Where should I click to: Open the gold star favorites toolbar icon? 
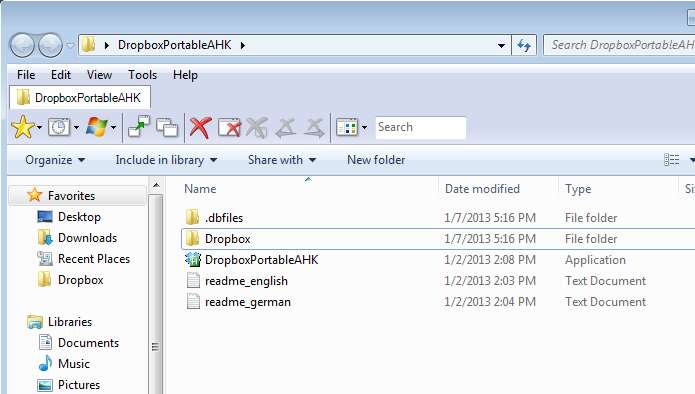(x=23, y=127)
